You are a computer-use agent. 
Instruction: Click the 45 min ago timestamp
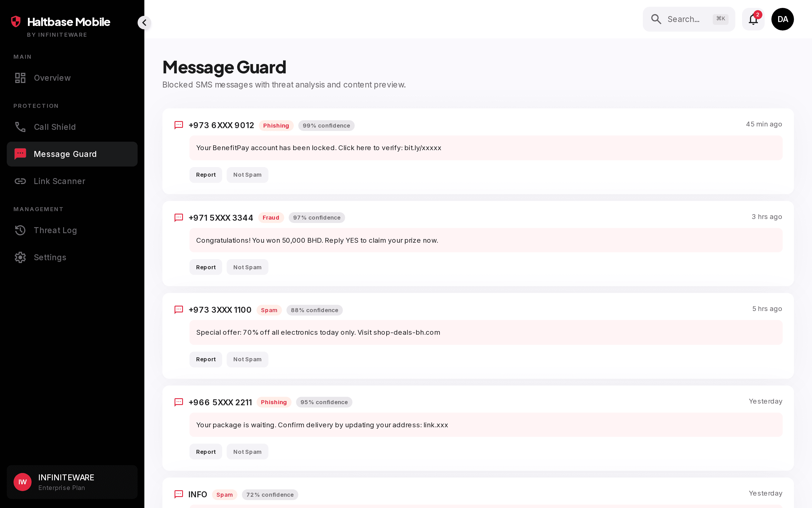(x=764, y=124)
